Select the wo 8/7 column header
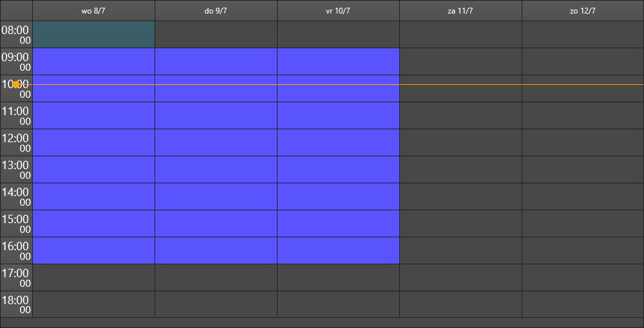This screenshot has height=328, width=644. [93, 11]
